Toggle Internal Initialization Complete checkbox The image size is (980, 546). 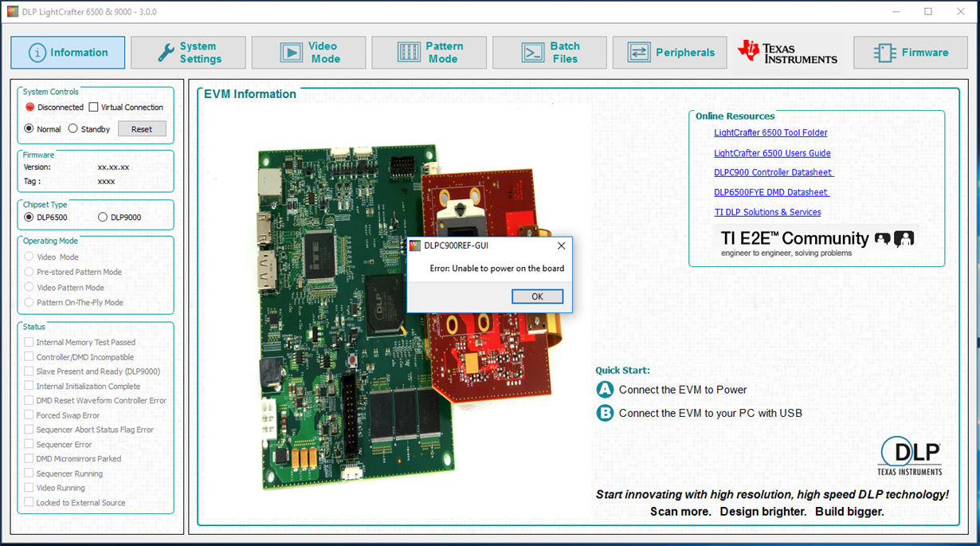point(29,386)
